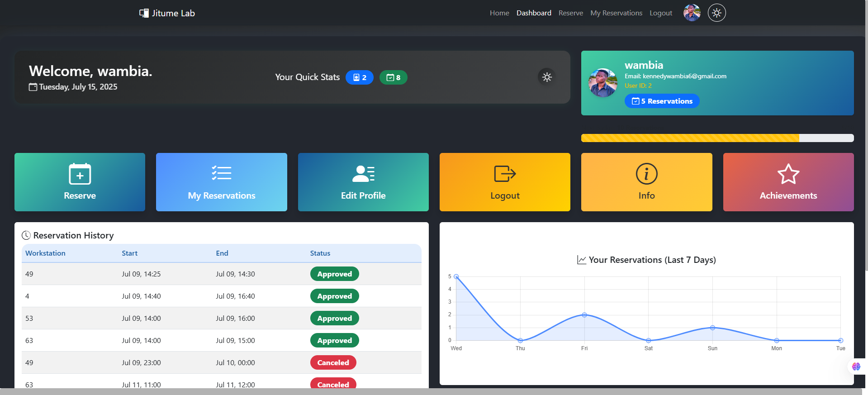The image size is (868, 395).
Task: Toggle theme using navbar sun button
Action: tap(716, 13)
